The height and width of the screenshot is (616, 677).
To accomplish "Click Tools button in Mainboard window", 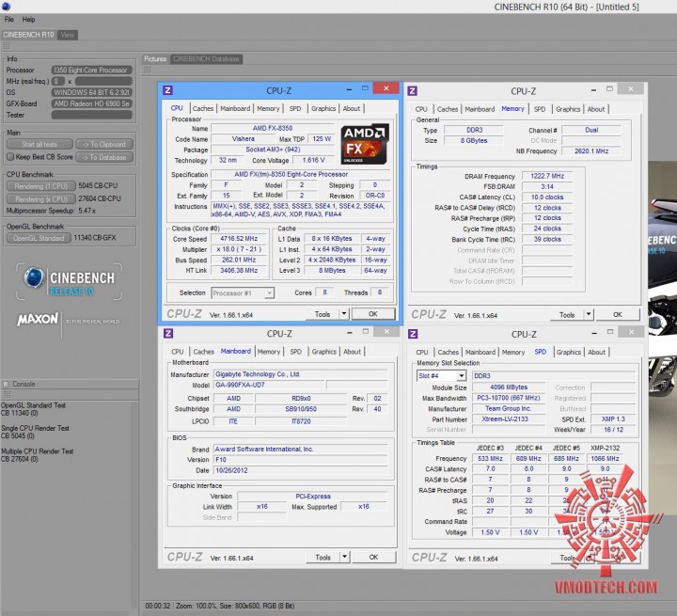I will click(323, 558).
